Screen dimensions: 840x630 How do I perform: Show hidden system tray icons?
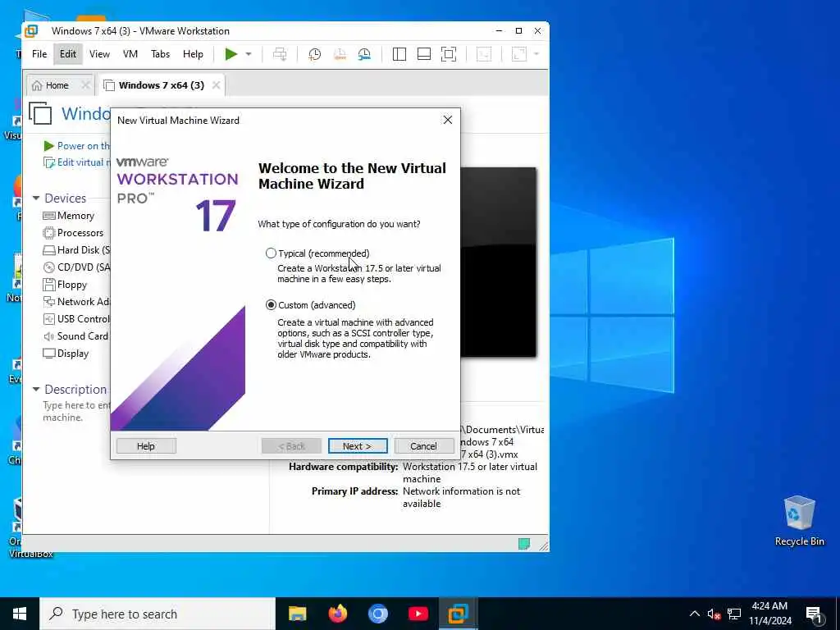click(x=694, y=614)
